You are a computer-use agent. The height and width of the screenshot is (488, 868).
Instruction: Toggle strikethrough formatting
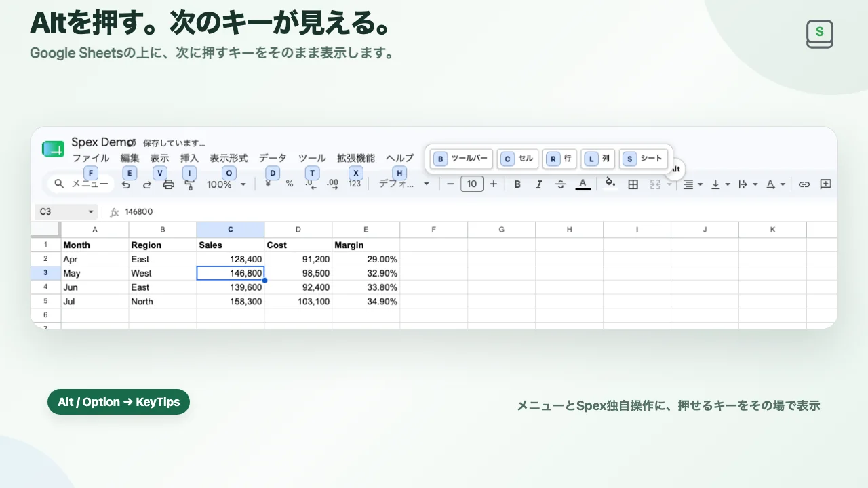pyautogui.click(x=561, y=184)
